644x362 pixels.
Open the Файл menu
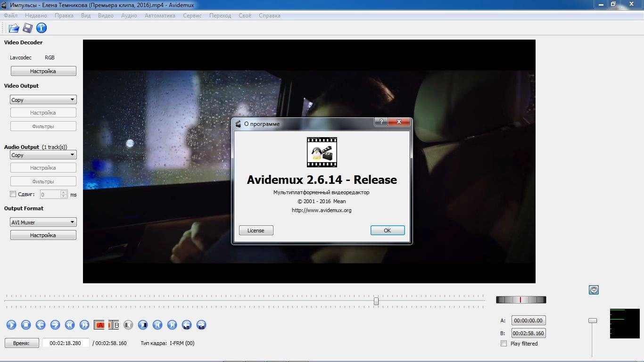click(x=10, y=16)
